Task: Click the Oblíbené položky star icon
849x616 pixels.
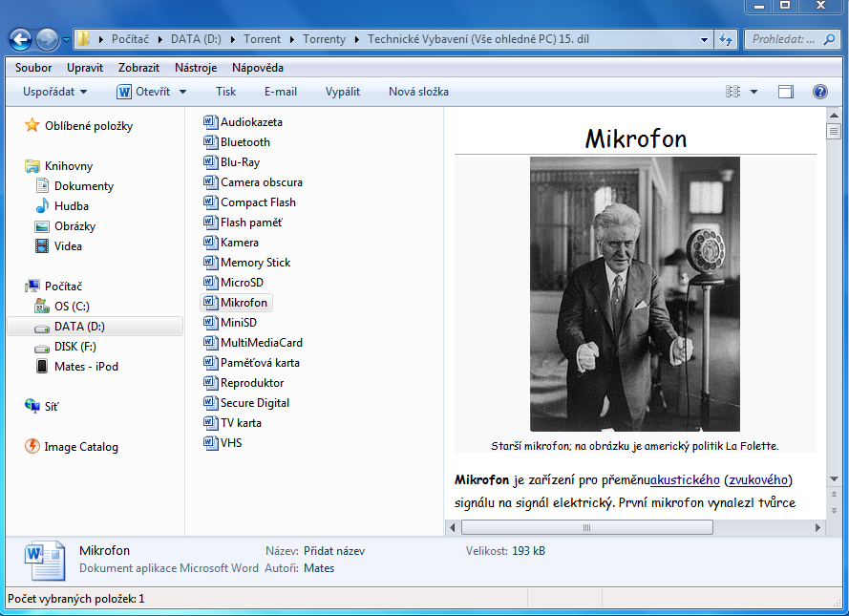Action: point(32,126)
